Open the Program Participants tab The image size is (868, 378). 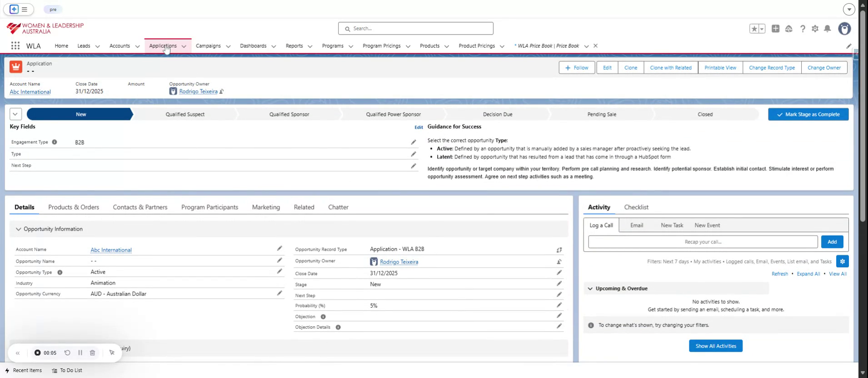[x=210, y=207]
